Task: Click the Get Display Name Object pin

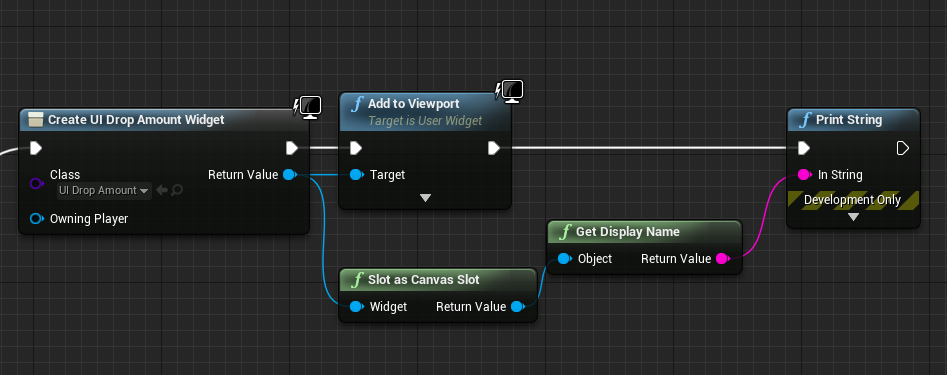Action: pos(564,258)
